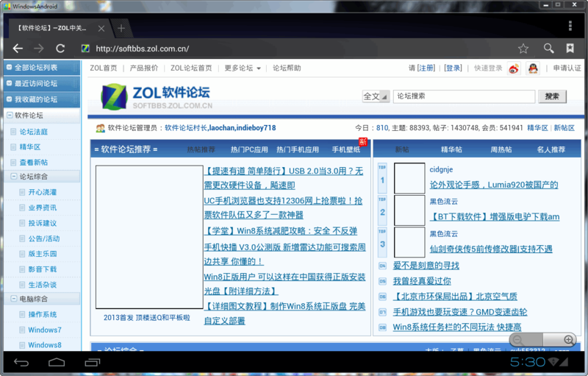
Task: Click the 论坛搜索 input field
Action: [x=464, y=96]
